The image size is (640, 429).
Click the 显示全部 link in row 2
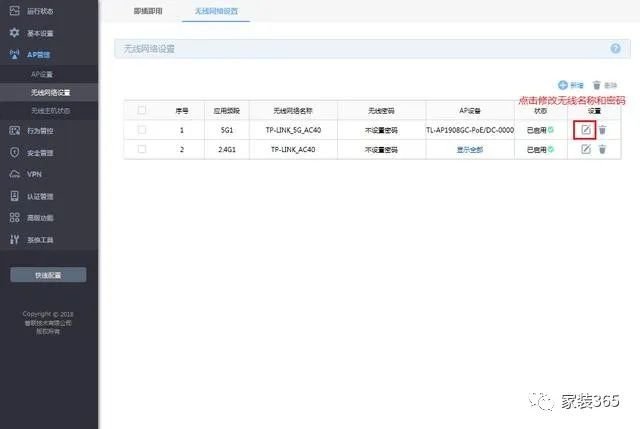point(470,150)
